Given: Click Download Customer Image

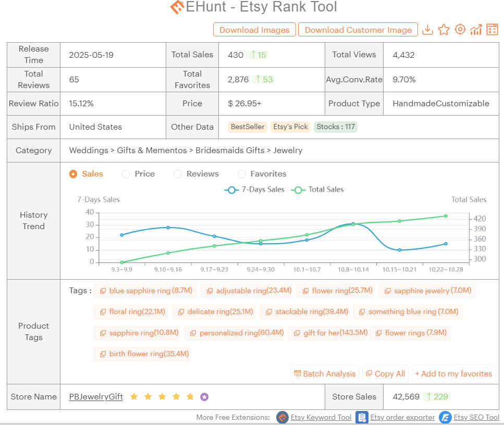Looking at the screenshot, I should pyautogui.click(x=358, y=30).
